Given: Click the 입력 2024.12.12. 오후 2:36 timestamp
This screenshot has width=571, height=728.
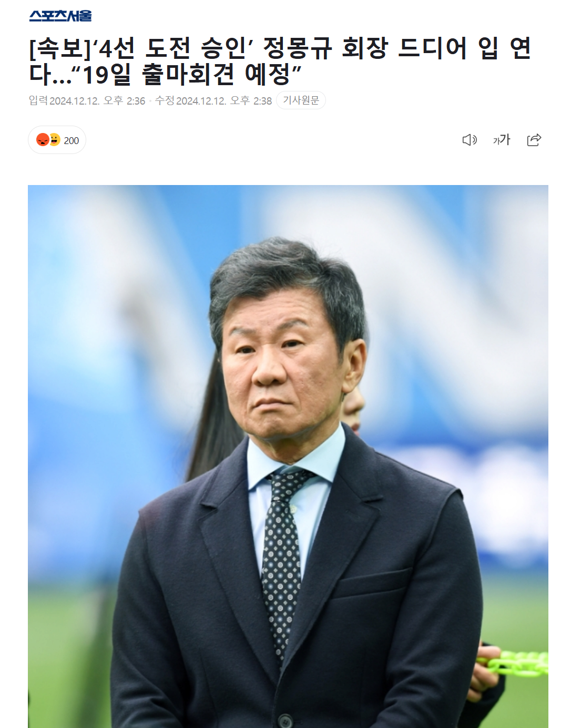Looking at the screenshot, I should tap(87, 101).
